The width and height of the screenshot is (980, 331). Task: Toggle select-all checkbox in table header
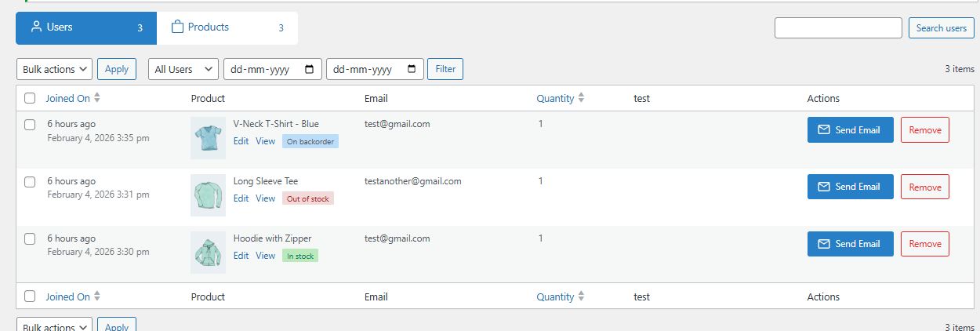pyautogui.click(x=30, y=99)
